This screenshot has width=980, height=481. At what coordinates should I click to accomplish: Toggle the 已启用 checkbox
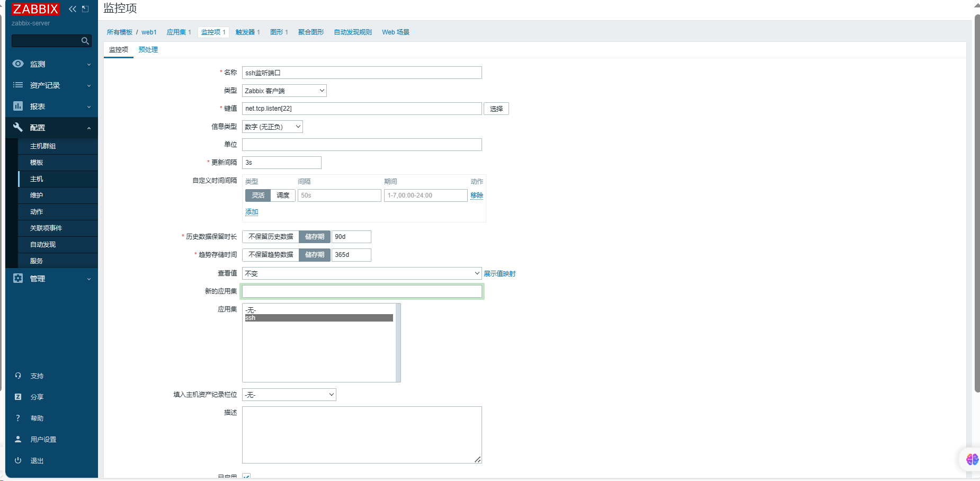point(246,477)
